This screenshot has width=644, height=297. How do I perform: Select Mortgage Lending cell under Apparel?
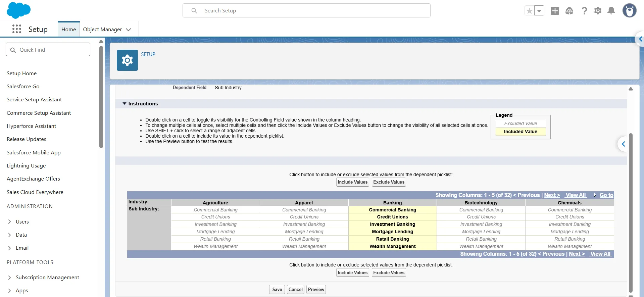(304, 232)
